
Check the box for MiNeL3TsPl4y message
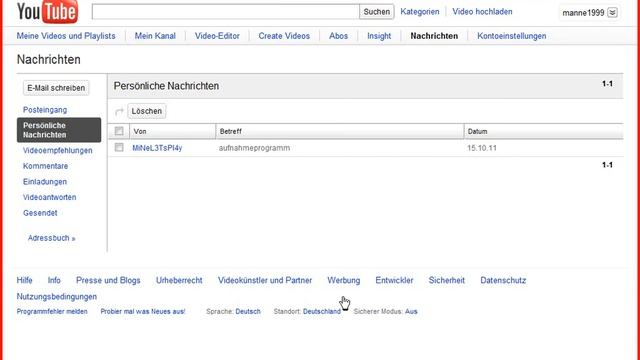pyautogui.click(x=119, y=147)
